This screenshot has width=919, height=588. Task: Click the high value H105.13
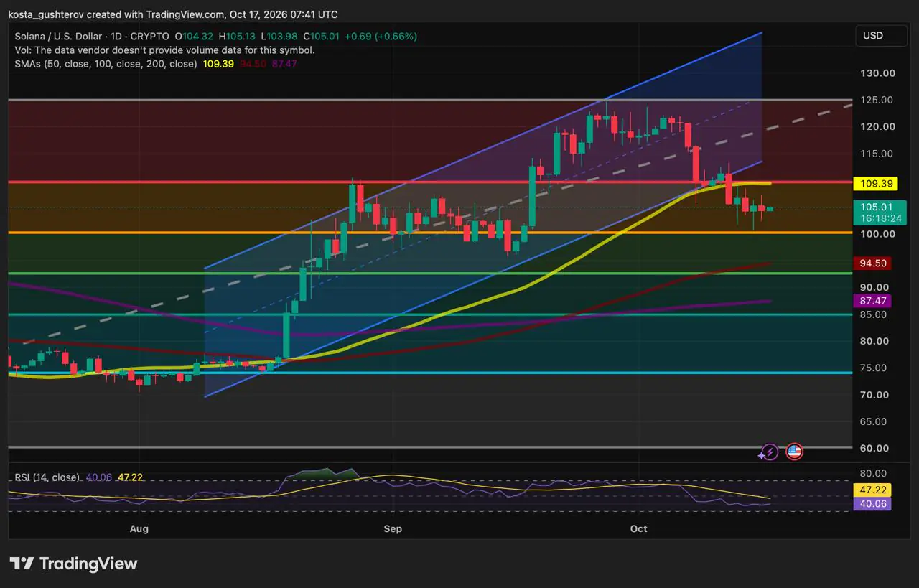tap(238, 36)
